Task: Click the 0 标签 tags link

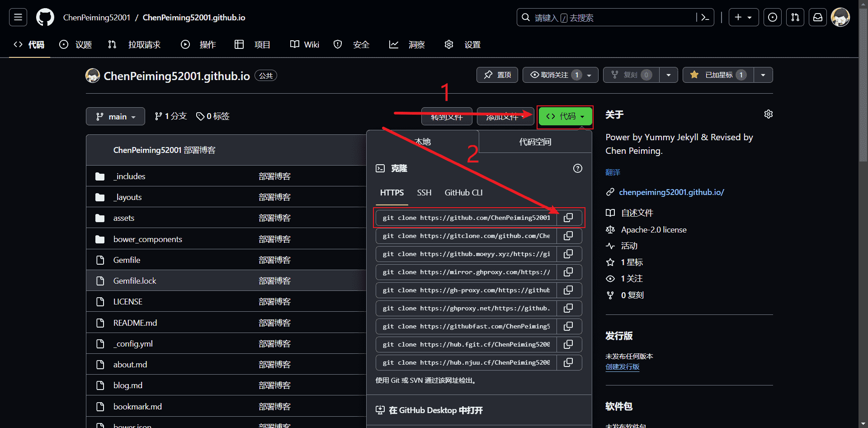Action: coord(212,116)
